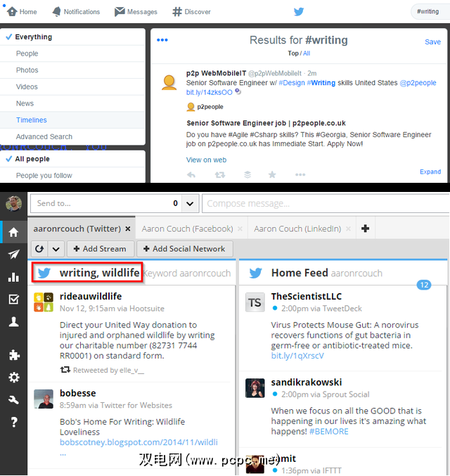Open Settings gear icon in Hootsuite sidebar
Image resolution: width=450 pixels, height=476 pixels.
13,378
